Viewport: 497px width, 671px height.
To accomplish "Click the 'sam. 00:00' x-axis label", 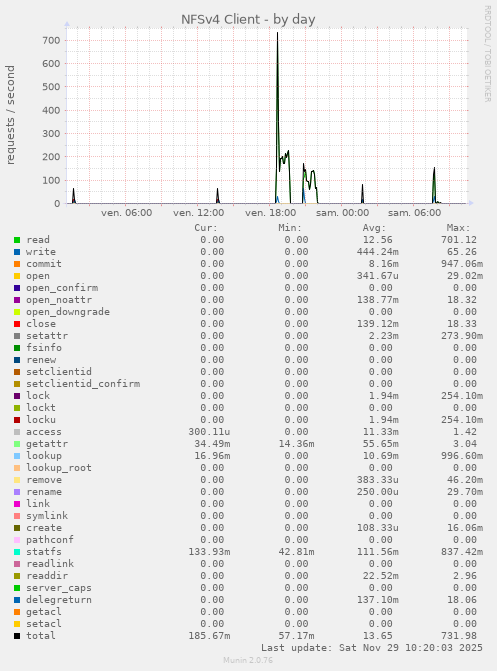I will [x=342, y=213].
